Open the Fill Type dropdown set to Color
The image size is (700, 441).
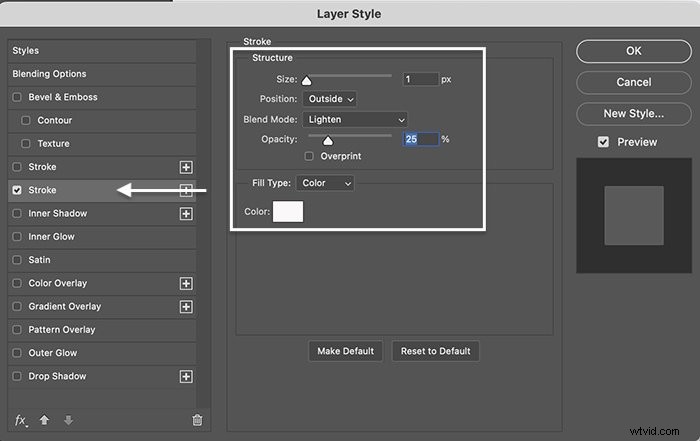click(325, 183)
